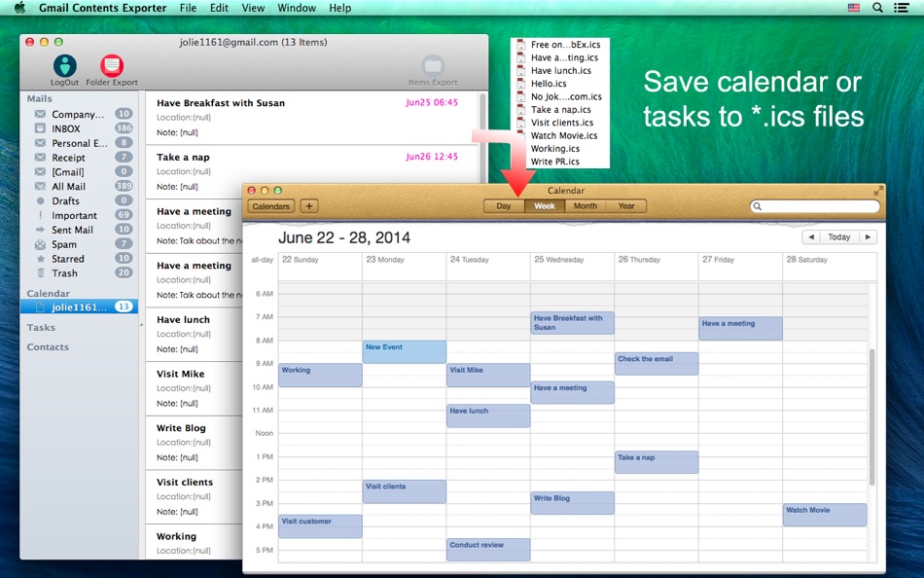Open the File menu
This screenshot has height=578, width=924.
click(188, 8)
